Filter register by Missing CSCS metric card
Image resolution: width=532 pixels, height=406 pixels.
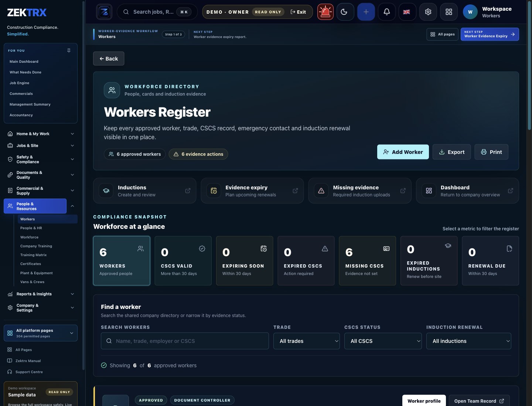click(x=367, y=261)
